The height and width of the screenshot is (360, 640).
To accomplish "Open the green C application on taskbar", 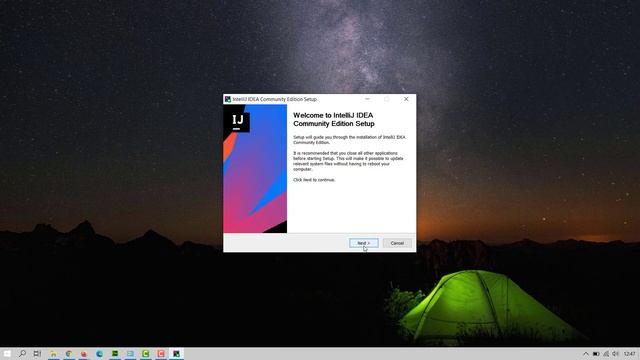I will 146,354.
